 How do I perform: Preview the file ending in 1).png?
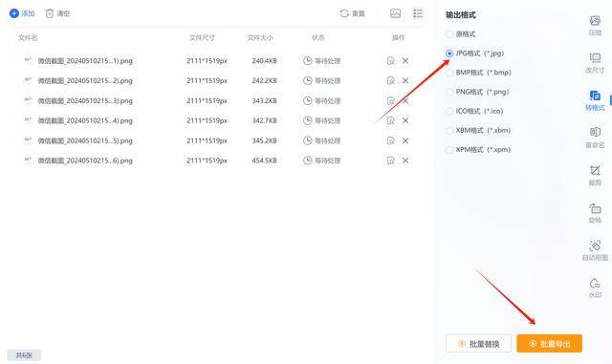click(391, 61)
